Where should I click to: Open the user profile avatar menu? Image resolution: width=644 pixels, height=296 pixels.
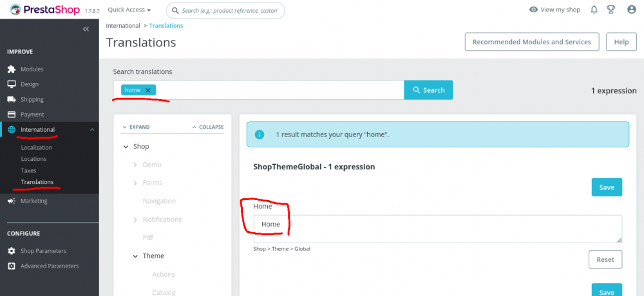(632, 10)
